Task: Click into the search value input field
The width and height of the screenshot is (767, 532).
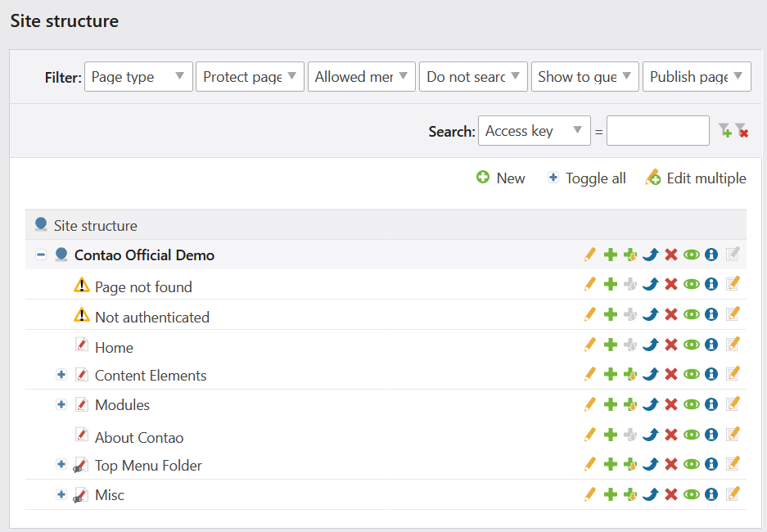Action: (658, 131)
